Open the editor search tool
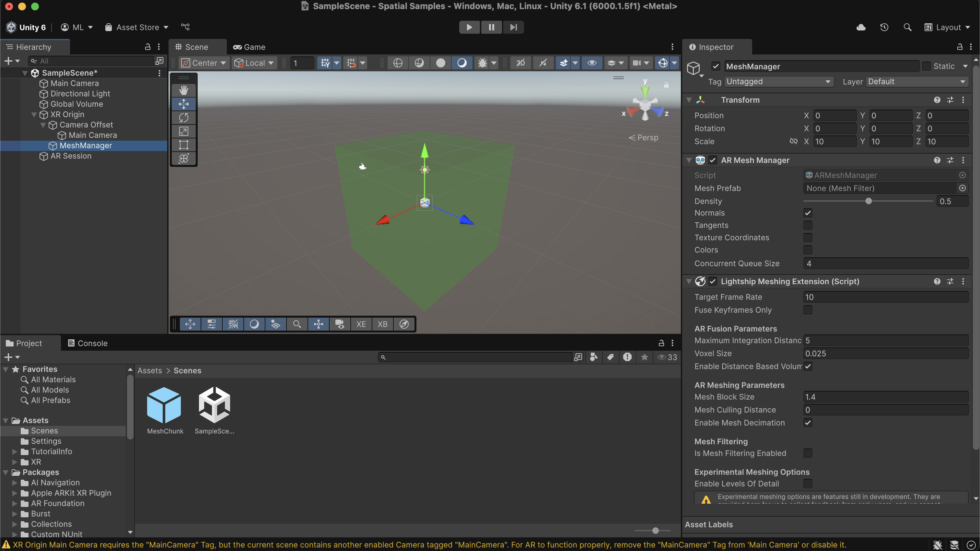Viewport: 980px width, 551px height. 908,27
